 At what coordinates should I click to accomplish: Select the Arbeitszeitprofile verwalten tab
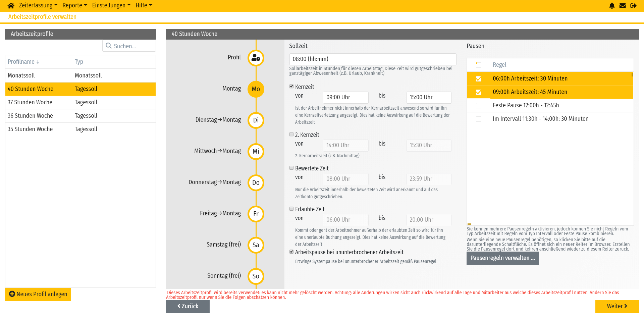pyautogui.click(x=42, y=16)
